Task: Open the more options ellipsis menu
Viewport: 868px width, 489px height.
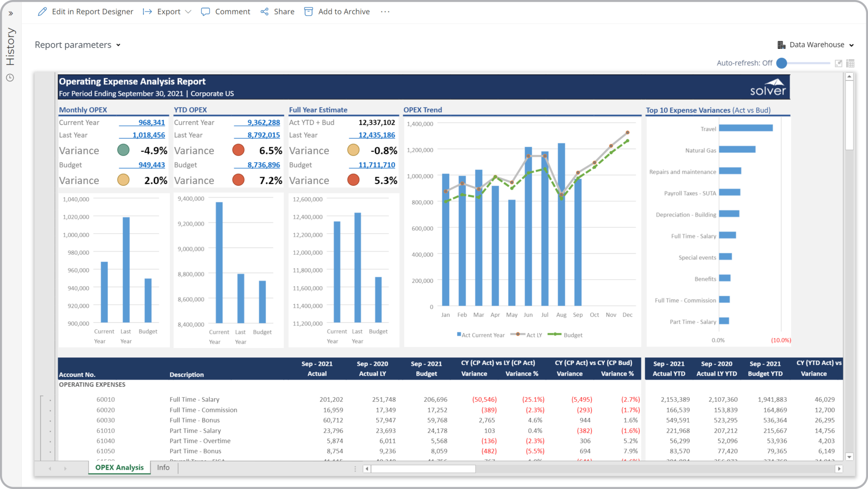Action: coord(385,12)
